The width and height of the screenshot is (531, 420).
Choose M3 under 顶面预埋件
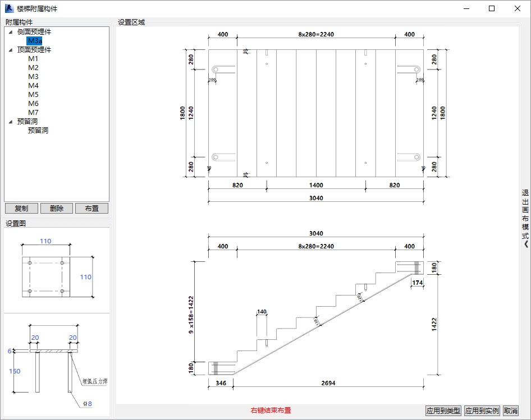[x=33, y=76]
